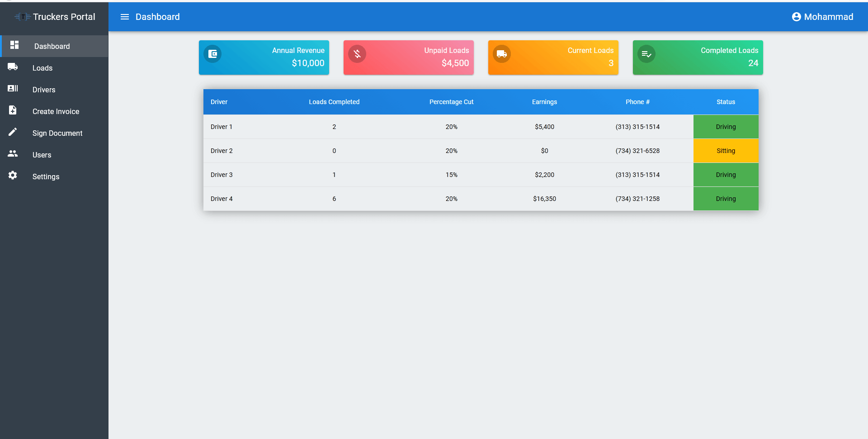Click the Unpaid Loads money-off icon
Image resolution: width=868 pixels, height=439 pixels.
pos(357,54)
